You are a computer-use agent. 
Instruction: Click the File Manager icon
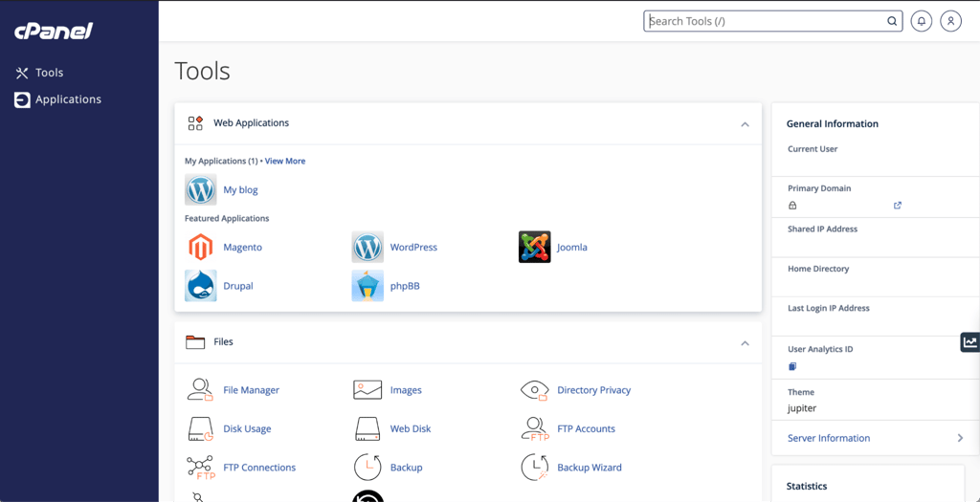pyautogui.click(x=201, y=389)
